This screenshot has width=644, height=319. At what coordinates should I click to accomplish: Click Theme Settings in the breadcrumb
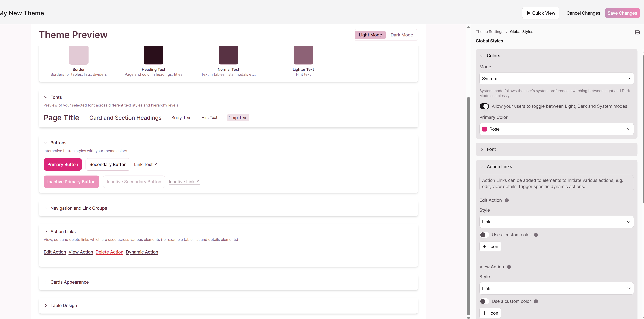[x=489, y=32]
